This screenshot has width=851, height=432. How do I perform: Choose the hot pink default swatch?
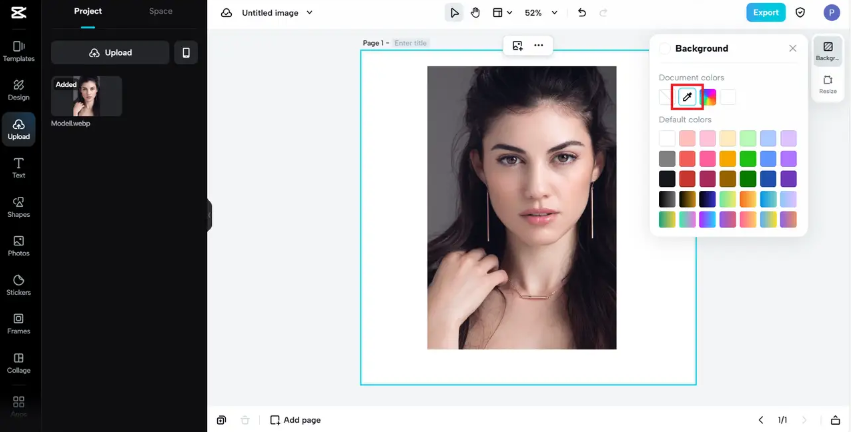coord(707,159)
